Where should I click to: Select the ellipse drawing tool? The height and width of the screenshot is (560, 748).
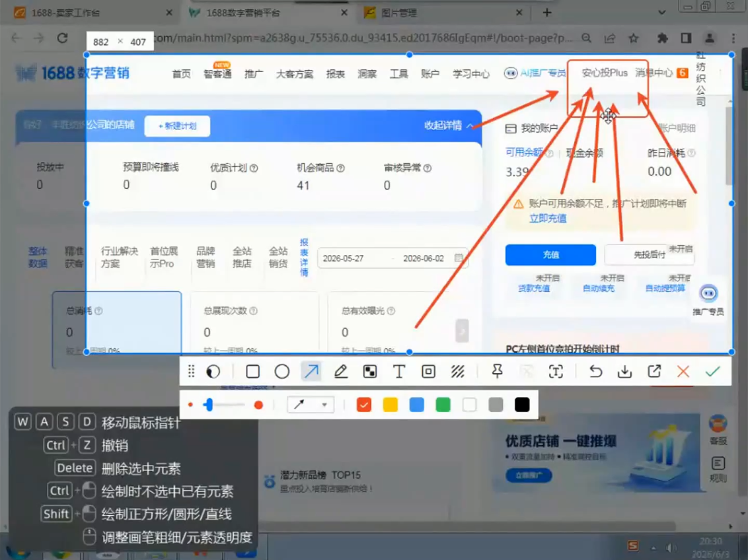(x=282, y=371)
